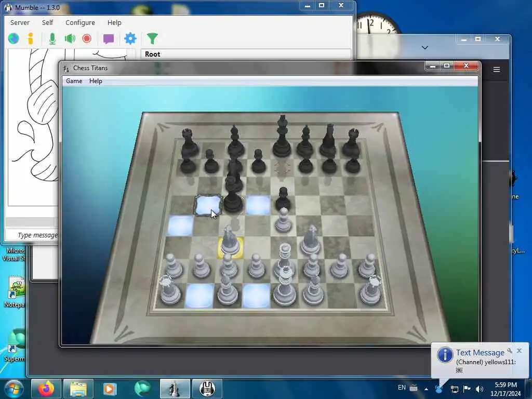Open Chess Titans Game menu
The height and width of the screenshot is (399, 532).
pyautogui.click(x=74, y=81)
